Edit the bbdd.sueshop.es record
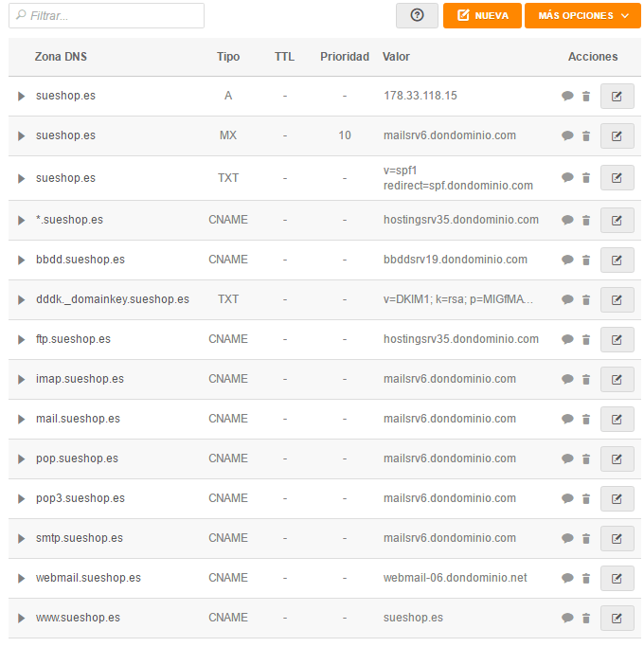Screen dimensions: 644x647 pos(617,260)
